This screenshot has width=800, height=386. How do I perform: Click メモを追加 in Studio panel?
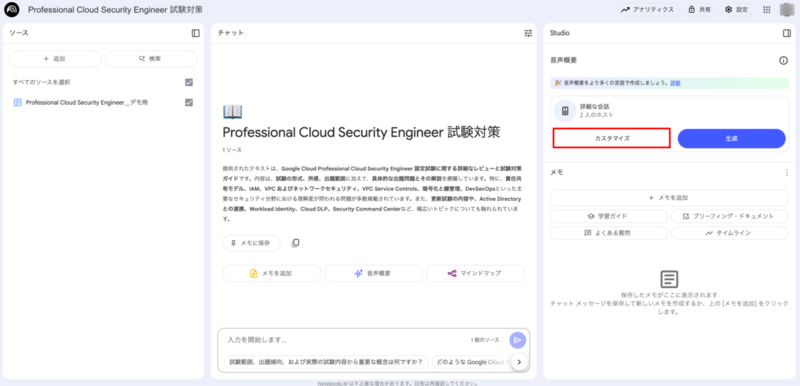(x=669, y=198)
